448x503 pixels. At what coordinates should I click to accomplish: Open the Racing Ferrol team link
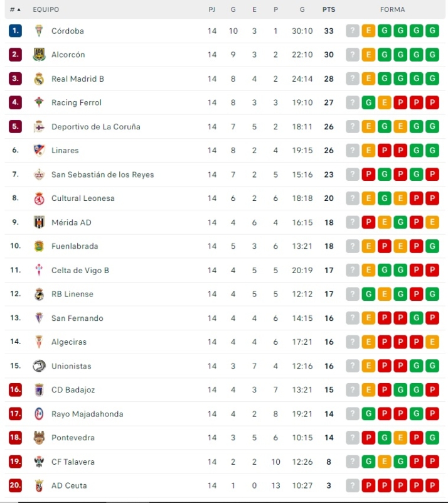coord(76,102)
